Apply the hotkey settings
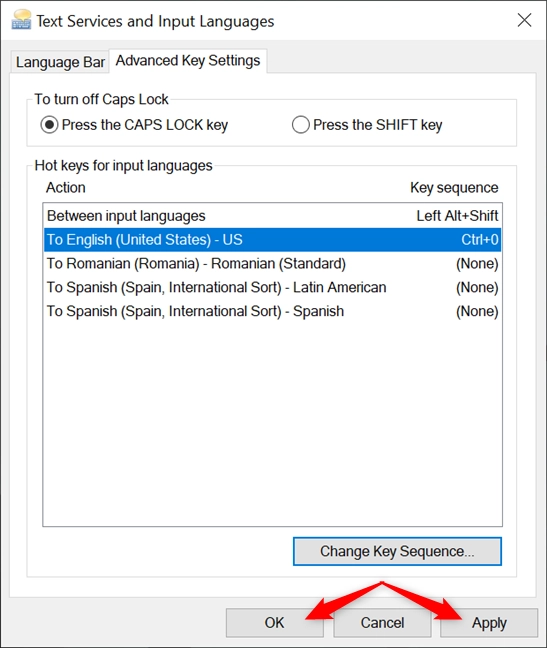This screenshot has width=547, height=648. point(489,623)
